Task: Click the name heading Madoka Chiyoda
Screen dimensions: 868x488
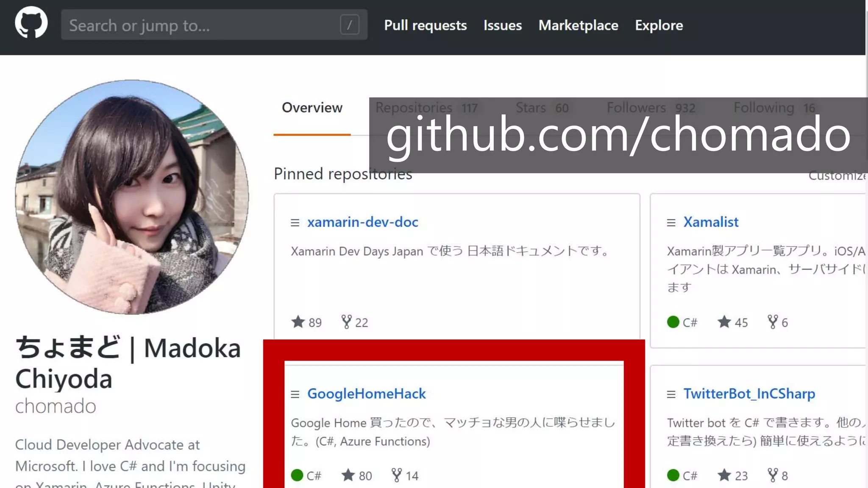Action: [128, 363]
